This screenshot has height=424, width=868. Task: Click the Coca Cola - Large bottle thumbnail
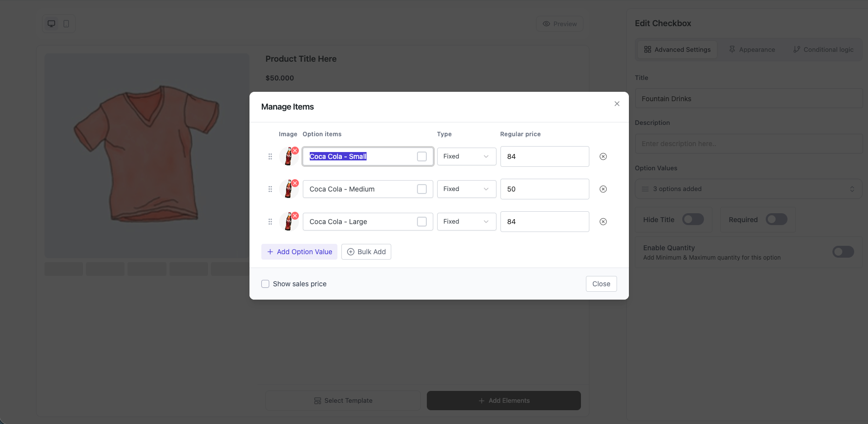click(289, 222)
